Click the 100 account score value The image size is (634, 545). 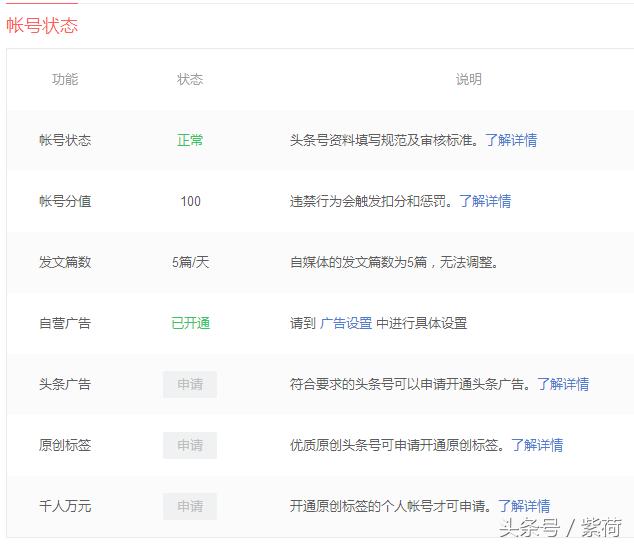pos(190,201)
